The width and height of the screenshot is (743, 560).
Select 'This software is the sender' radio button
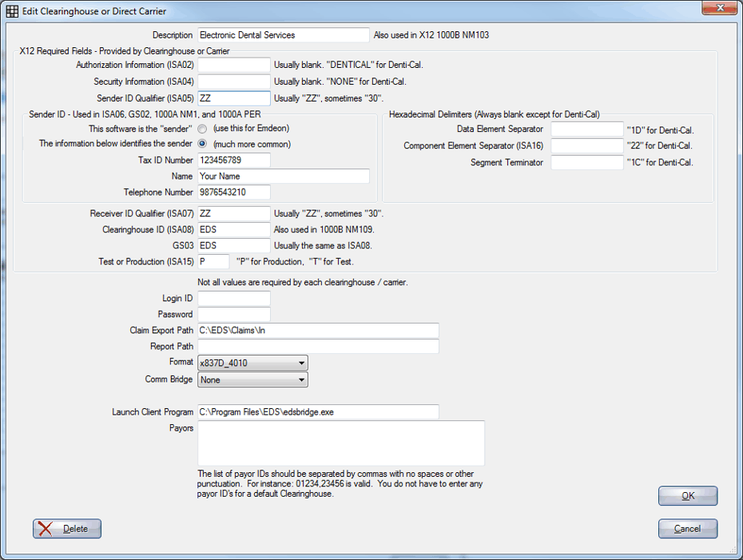click(202, 129)
